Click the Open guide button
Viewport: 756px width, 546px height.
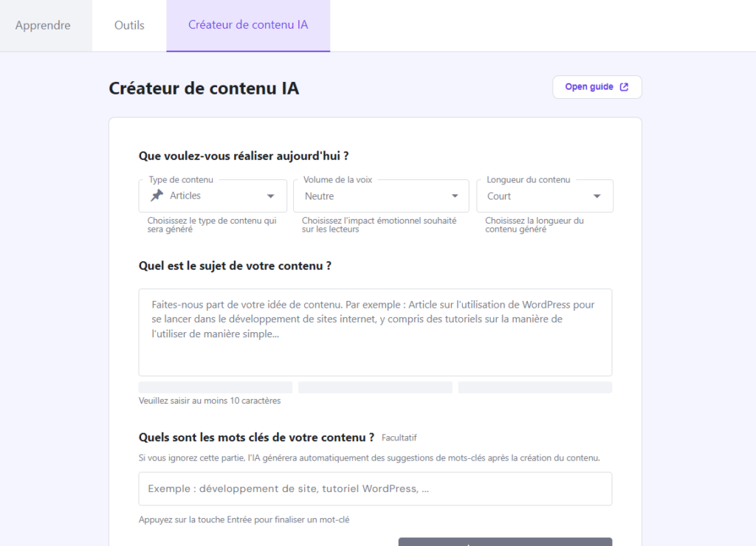597,87
